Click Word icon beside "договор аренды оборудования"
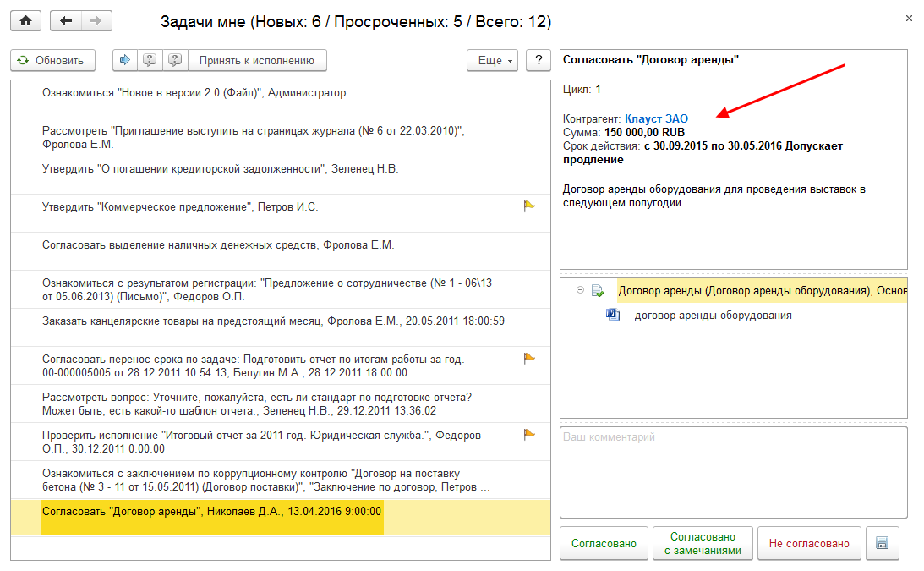This screenshot has height=571, width=924. click(x=613, y=316)
